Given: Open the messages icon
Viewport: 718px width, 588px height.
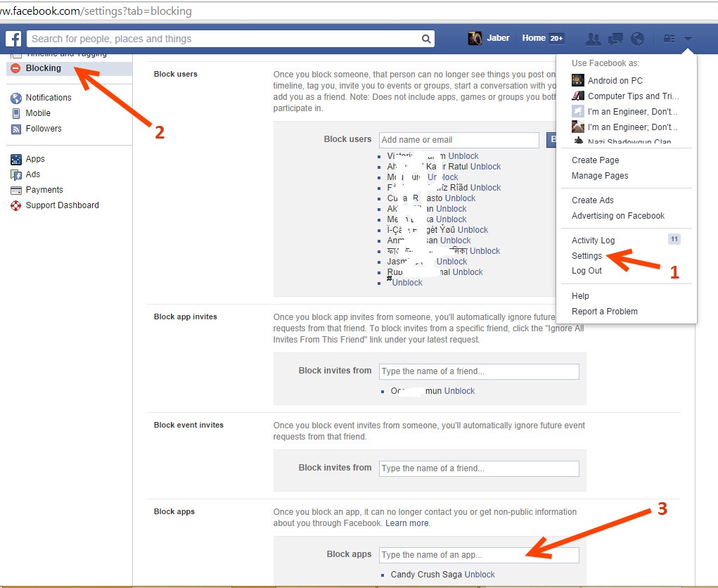Looking at the screenshot, I should point(615,39).
